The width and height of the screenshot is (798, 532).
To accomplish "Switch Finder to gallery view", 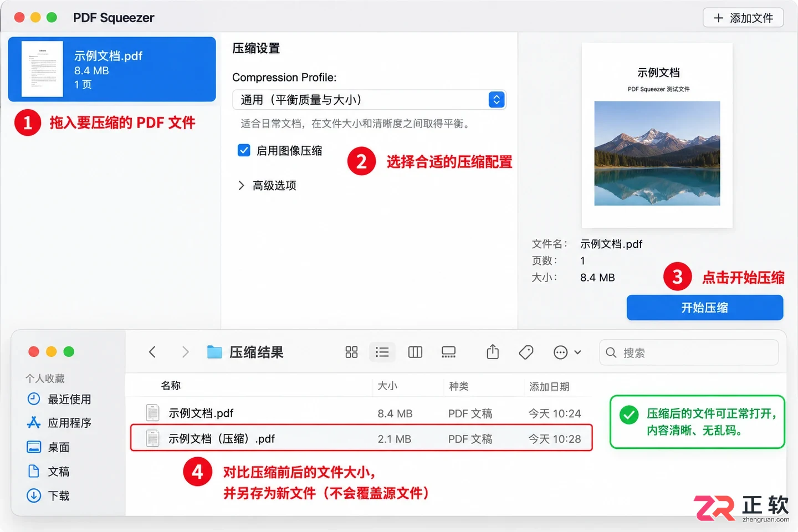I will tap(448, 352).
